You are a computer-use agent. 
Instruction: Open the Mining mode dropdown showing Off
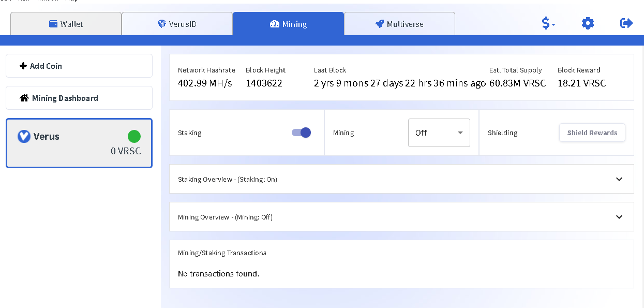[439, 133]
